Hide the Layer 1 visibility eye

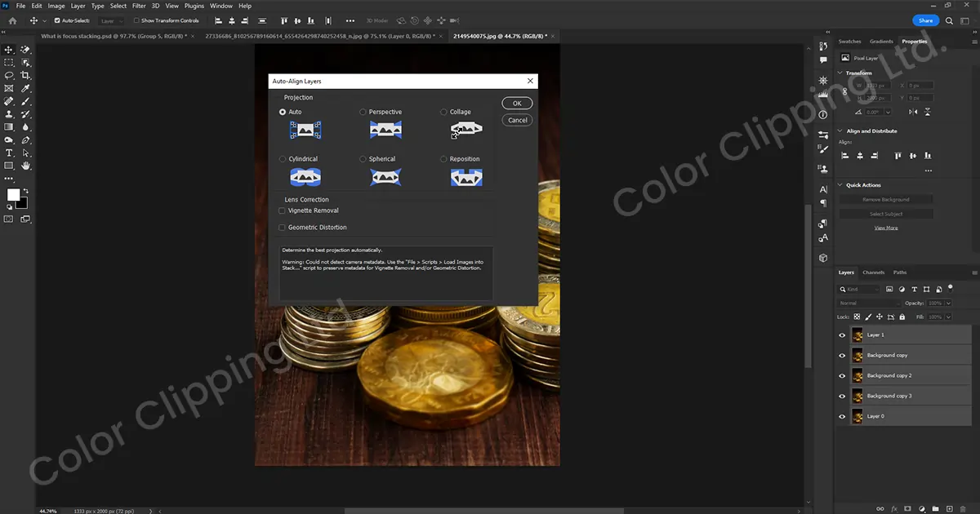[x=842, y=335]
